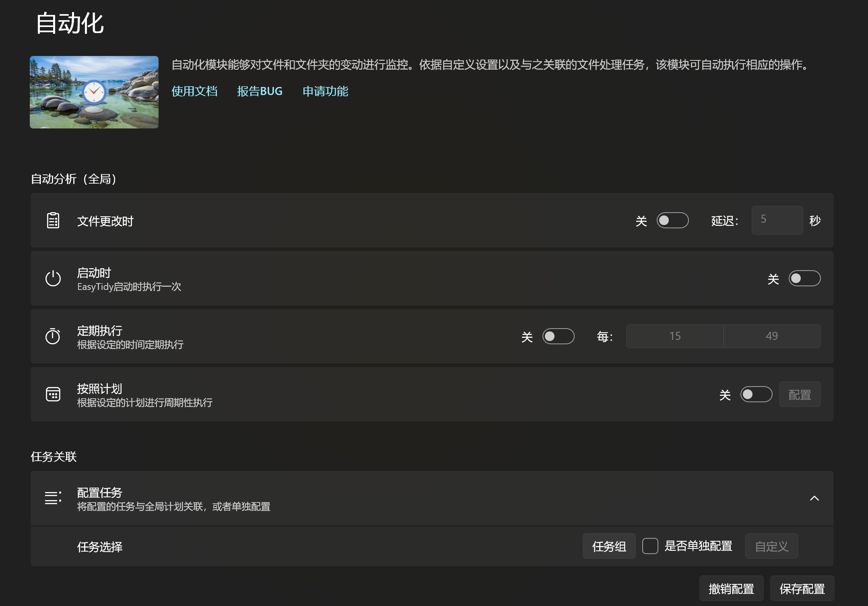868x606 pixels.
Task: Open the 使用文档 link
Action: [x=194, y=91]
